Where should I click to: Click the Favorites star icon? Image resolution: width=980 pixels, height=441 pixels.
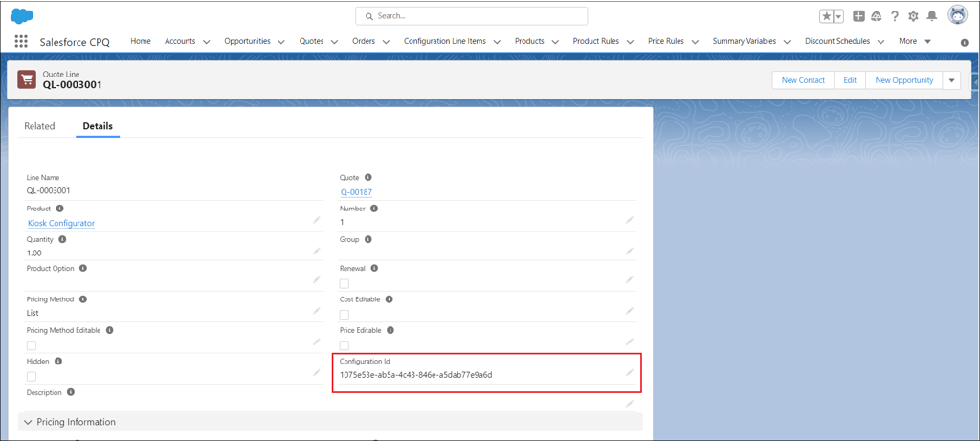click(x=826, y=17)
